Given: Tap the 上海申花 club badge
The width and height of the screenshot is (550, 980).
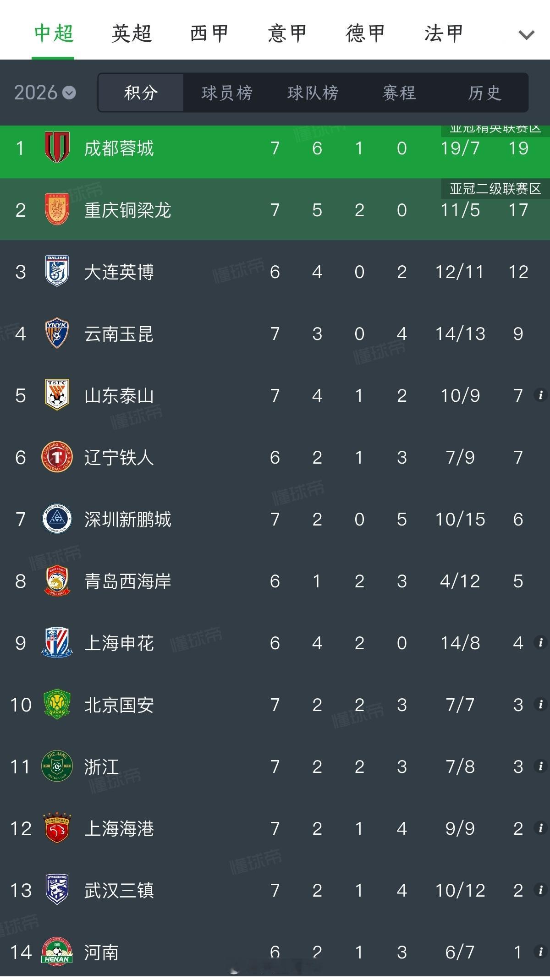Looking at the screenshot, I should (x=57, y=642).
